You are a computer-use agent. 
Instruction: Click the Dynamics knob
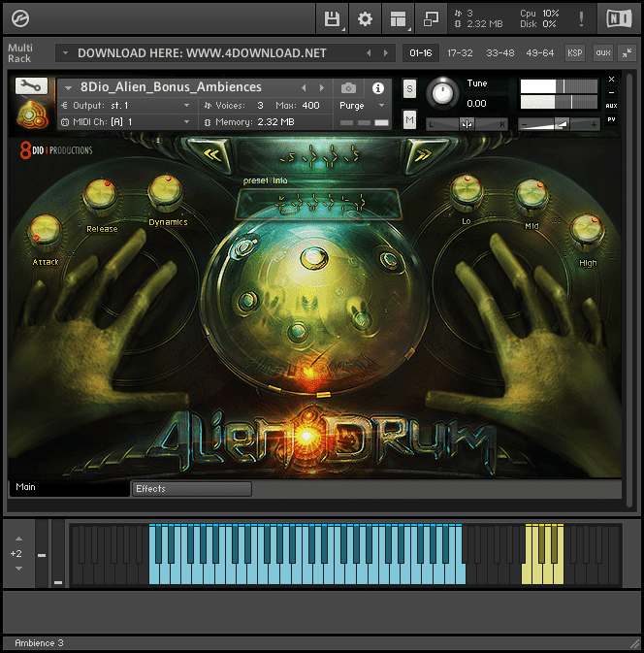click(x=166, y=191)
